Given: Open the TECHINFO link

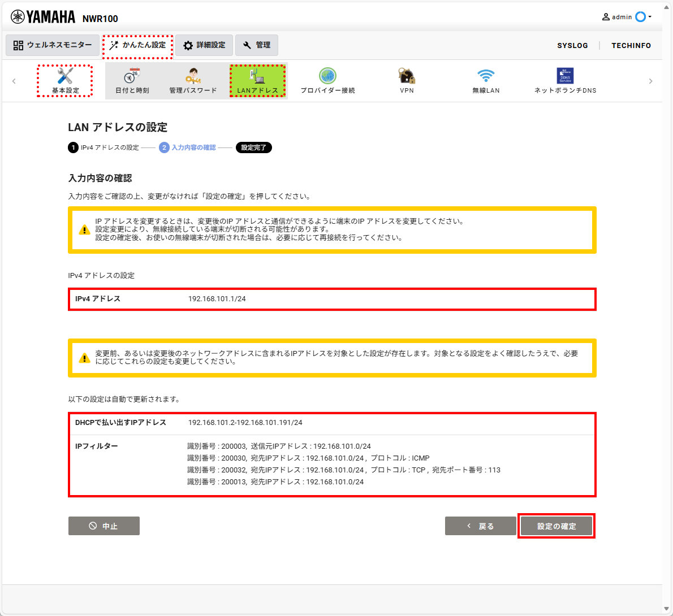Looking at the screenshot, I should pos(631,45).
